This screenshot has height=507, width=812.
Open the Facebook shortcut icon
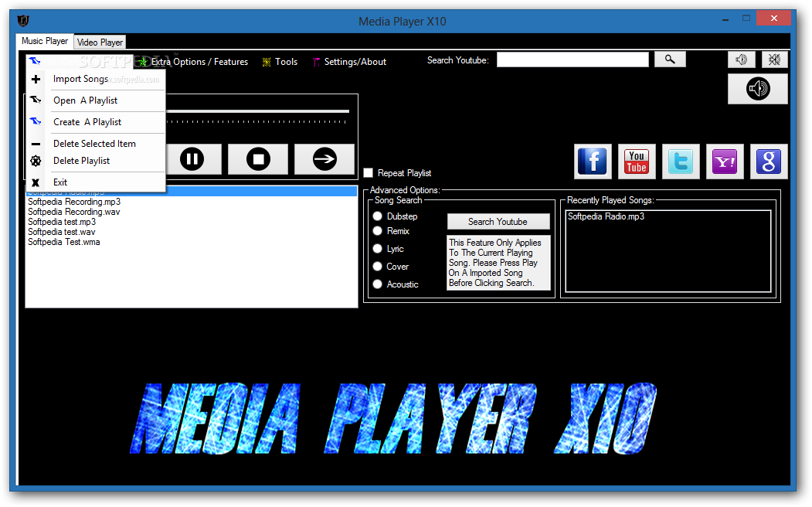pos(593,162)
